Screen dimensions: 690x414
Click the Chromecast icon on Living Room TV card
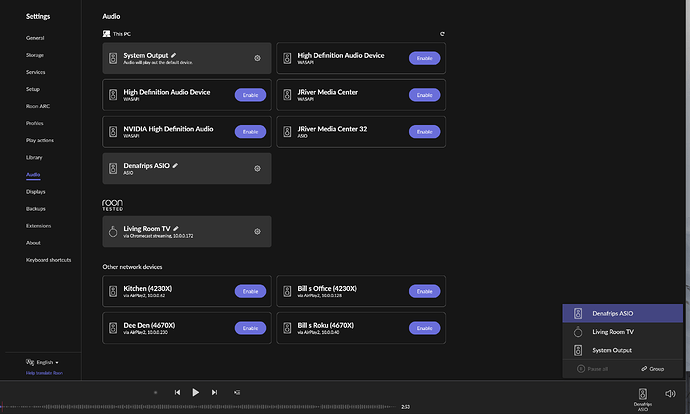coord(113,231)
